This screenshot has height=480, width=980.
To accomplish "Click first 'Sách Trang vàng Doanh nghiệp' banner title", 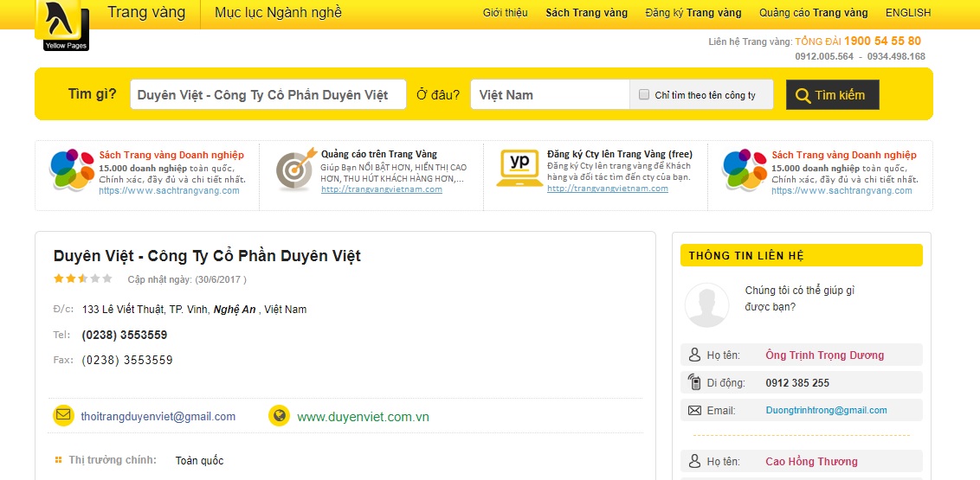I will pos(171,155).
